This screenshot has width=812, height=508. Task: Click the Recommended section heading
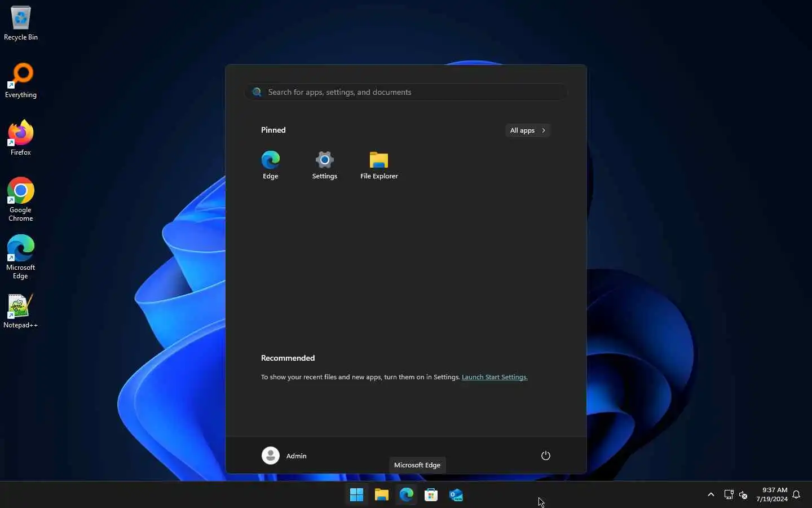coord(288,358)
